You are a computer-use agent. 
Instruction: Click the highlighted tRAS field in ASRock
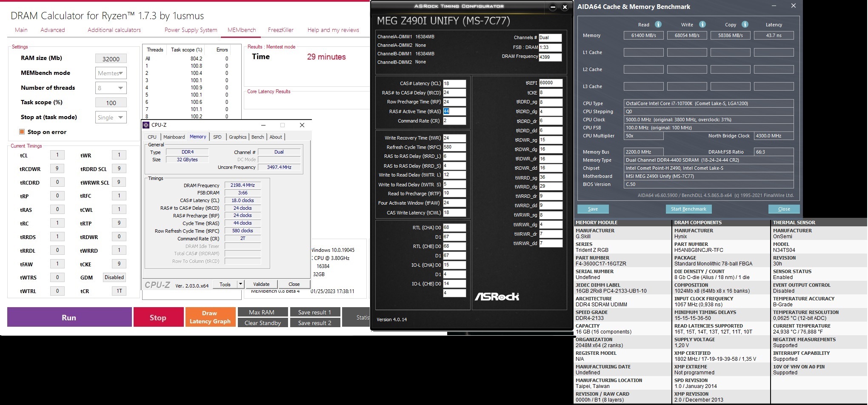454,111
